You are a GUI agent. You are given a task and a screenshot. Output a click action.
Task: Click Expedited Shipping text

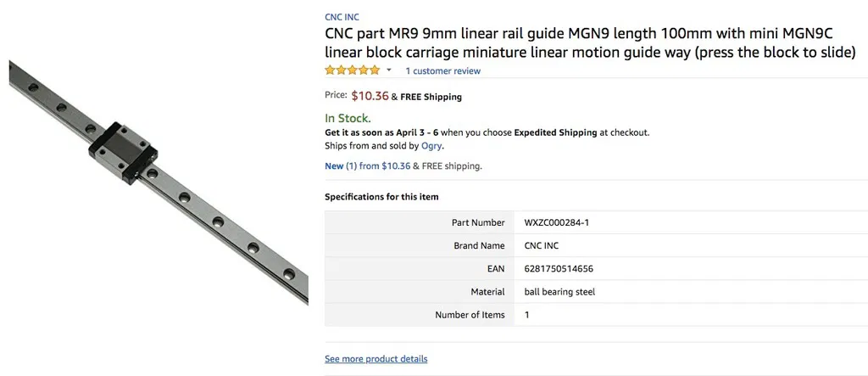point(554,132)
